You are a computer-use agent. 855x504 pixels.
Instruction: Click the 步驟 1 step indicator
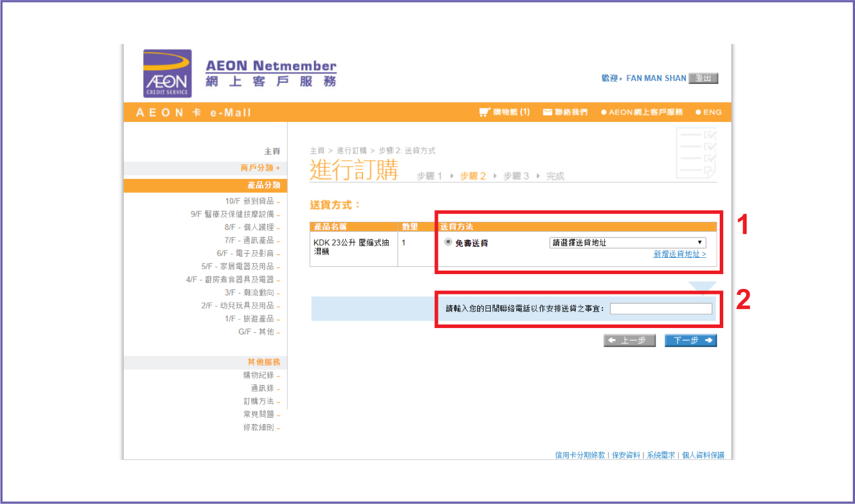pos(429,176)
